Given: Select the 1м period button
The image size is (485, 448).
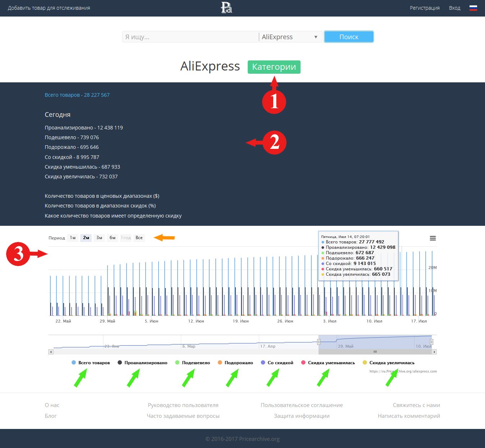Looking at the screenshot, I should click(73, 238).
